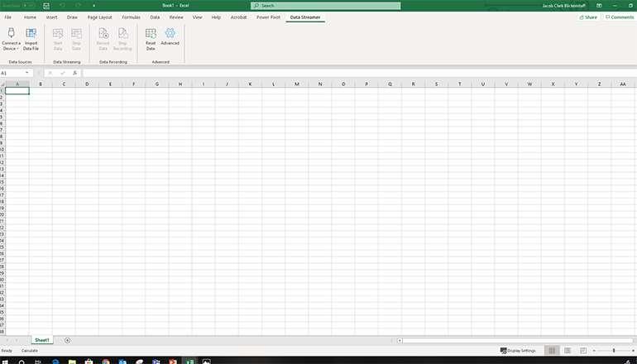Click the horizontal scrollbar left arrow
Viewport: 637px width, 364px height.
click(400, 341)
